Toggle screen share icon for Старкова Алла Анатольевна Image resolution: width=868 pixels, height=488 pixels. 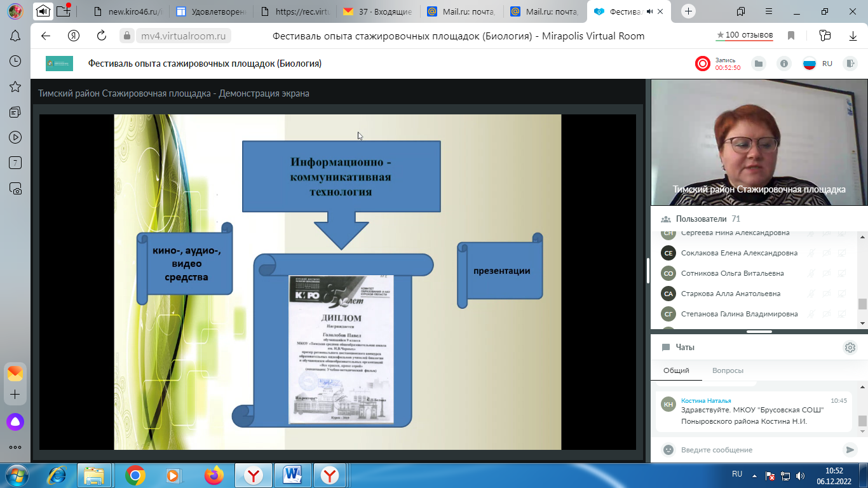[x=842, y=294]
